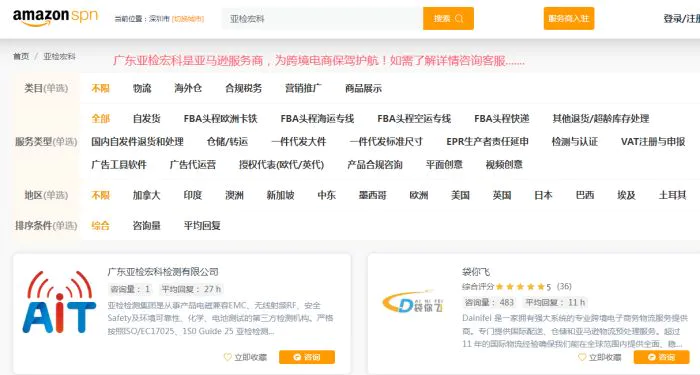
Task: Choose 广告工具软件 service type
Action: tap(119, 165)
